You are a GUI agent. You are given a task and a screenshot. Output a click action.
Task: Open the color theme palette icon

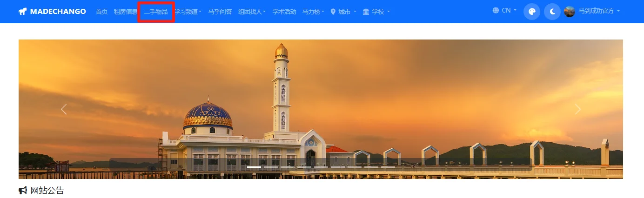click(532, 12)
